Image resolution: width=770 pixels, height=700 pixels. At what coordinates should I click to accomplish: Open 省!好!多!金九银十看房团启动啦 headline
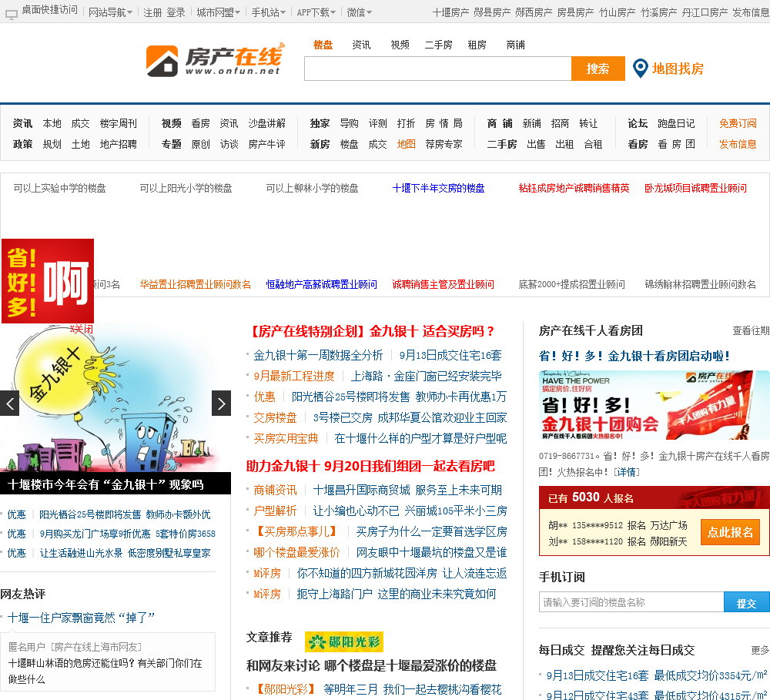(634, 356)
